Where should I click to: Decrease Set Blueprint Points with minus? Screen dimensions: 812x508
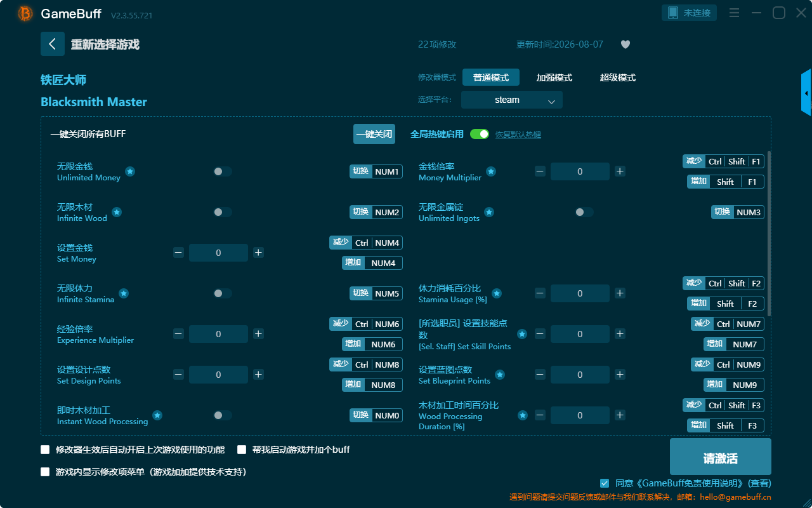coord(540,375)
